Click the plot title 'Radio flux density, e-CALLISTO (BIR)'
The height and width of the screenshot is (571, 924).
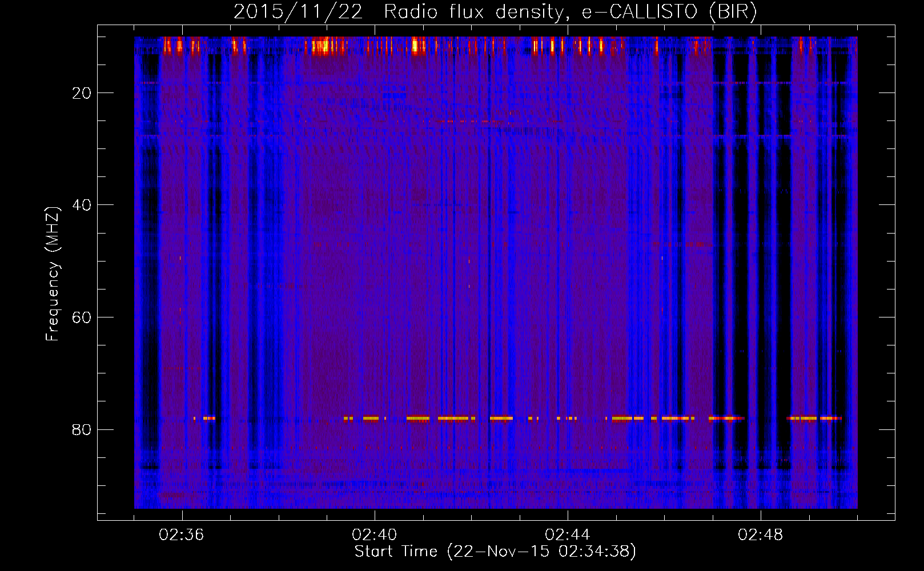coord(570,11)
